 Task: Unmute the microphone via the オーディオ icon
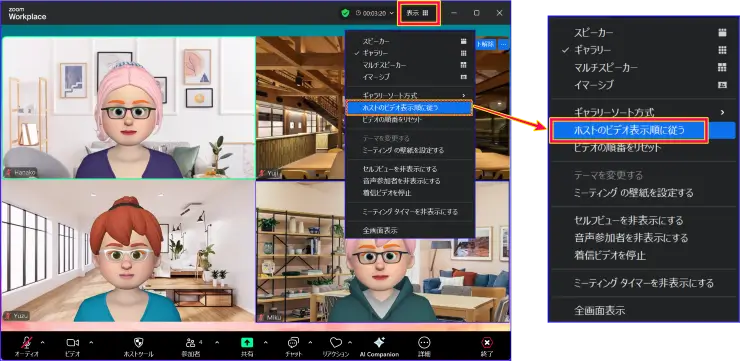pos(26,343)
